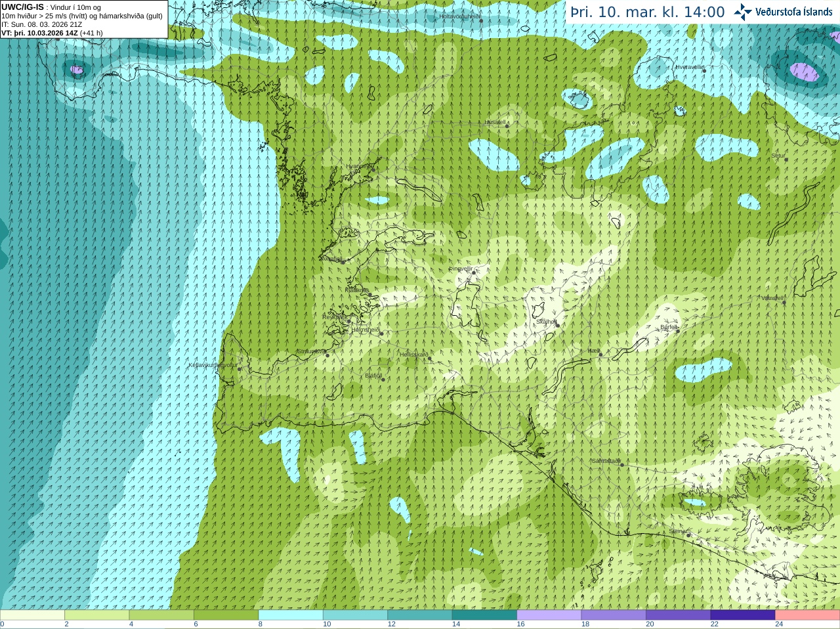The height and width of the screenshot is (629, 840).
Task: Click the hámarkshviða (gult) description line
Action: [x=82, y=16]
